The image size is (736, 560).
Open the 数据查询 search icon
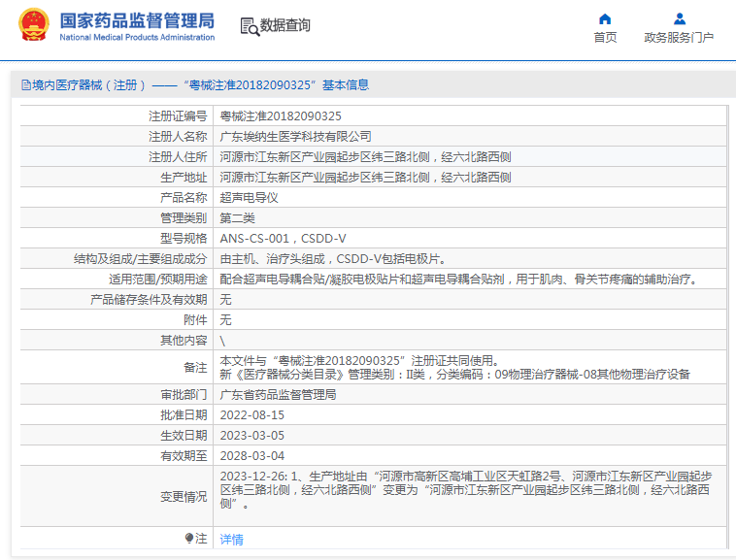[x=250, y=26]
